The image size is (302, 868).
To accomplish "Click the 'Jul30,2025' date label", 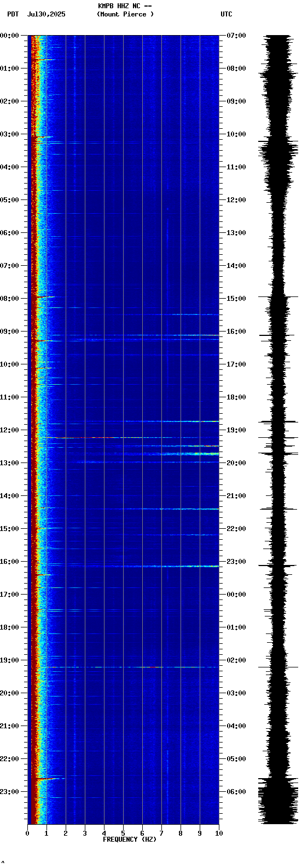I will coord(46,14).
